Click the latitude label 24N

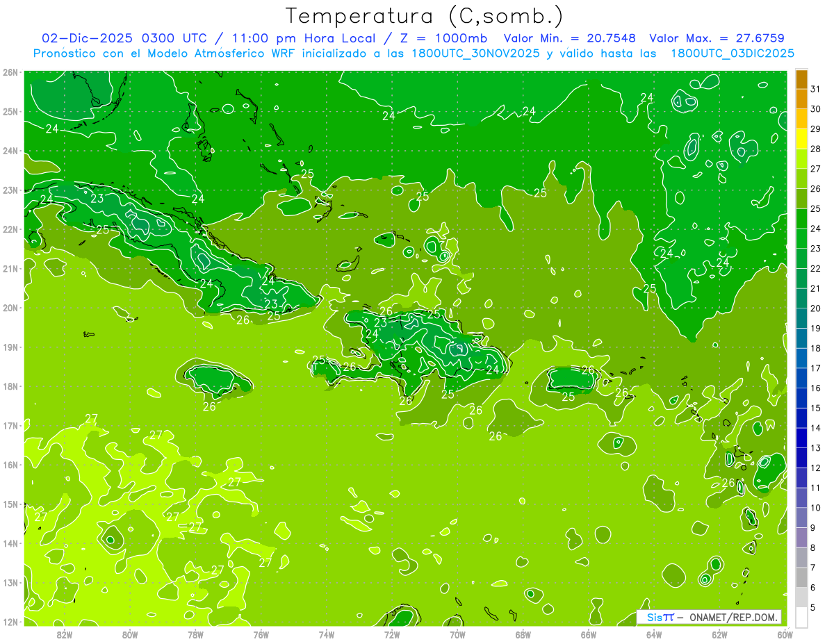point(10,151)
